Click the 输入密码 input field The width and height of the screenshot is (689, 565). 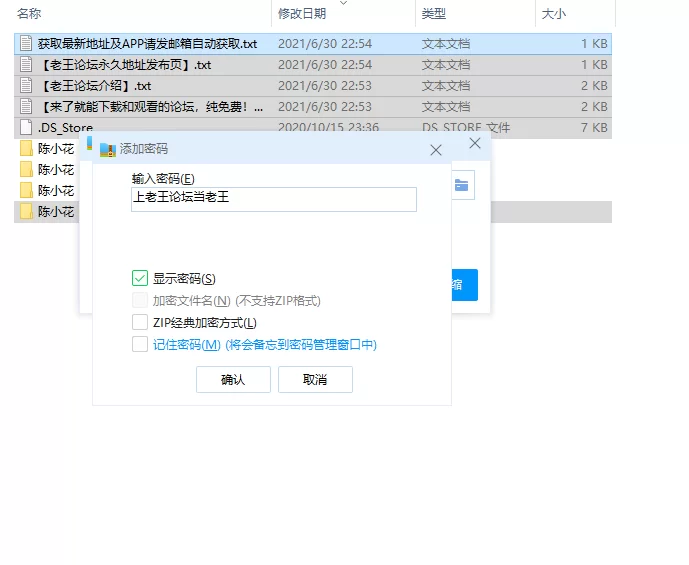[274, 199]
